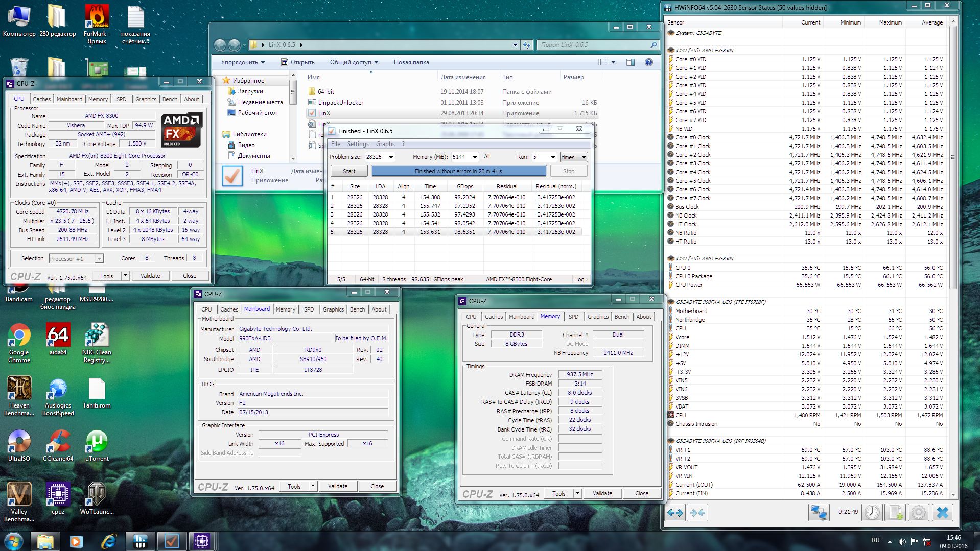Click LinX 'Finished without errors' progress bar

tap(459, 171)
